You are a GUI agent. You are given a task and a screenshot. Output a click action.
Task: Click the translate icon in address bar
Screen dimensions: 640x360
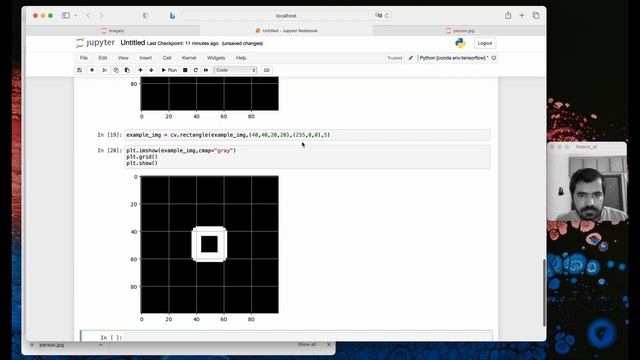tap(379, 16)
